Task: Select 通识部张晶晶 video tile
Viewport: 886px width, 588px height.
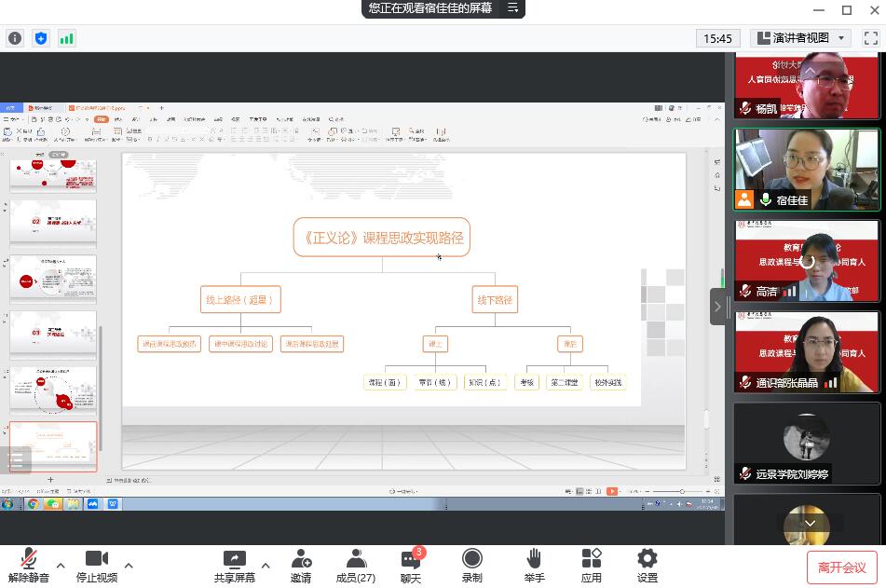Action: [x=806, y=351]
